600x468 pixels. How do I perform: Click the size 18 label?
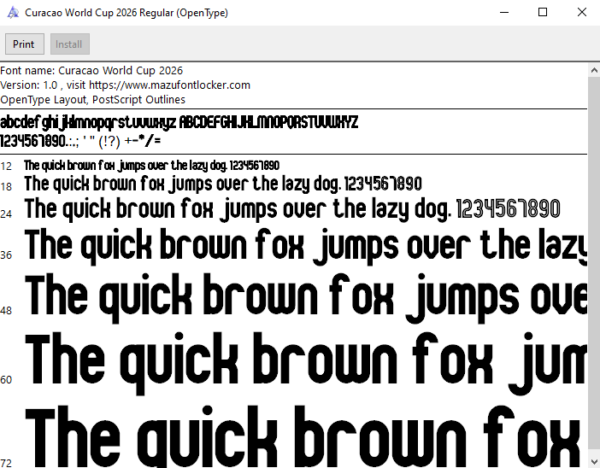(6, 187)
